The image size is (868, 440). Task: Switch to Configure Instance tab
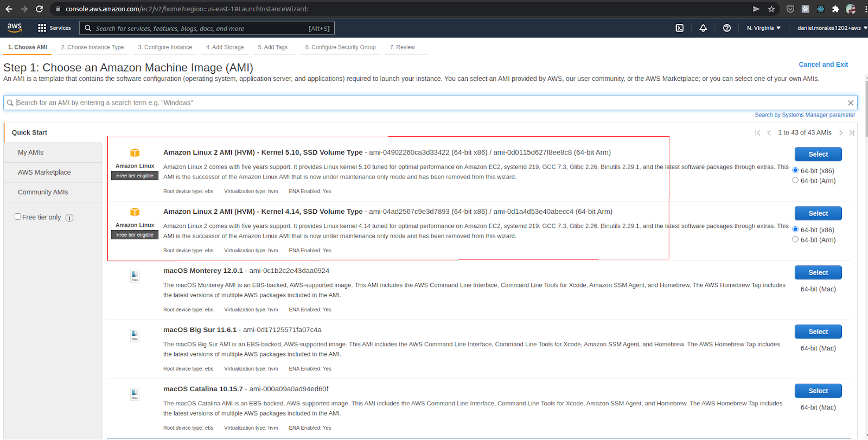[x=165, y=47]
